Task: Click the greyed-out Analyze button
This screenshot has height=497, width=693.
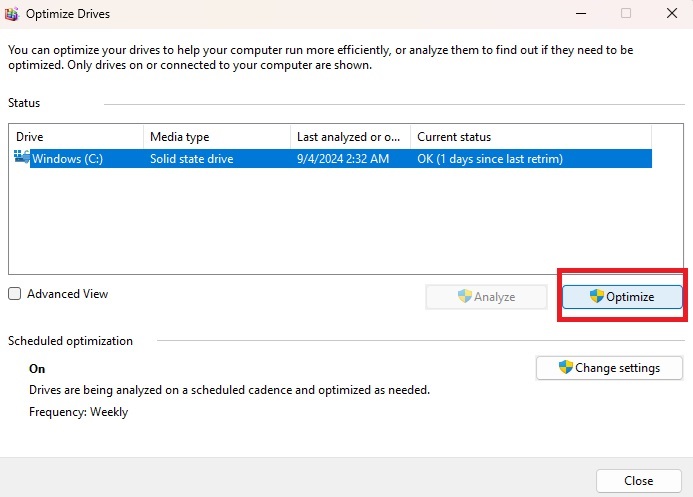Action: 486,297
